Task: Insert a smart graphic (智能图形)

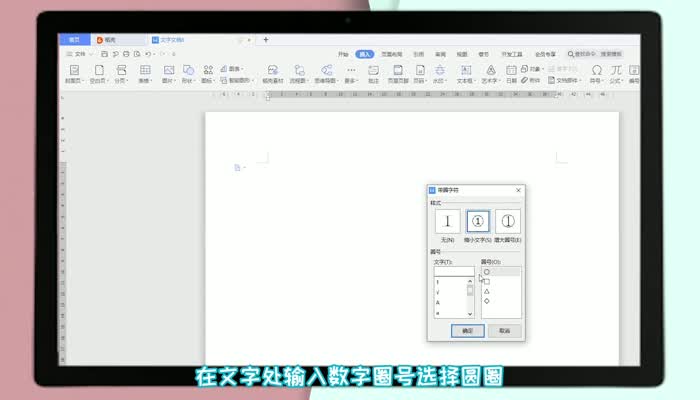Action: coord(237,80)
